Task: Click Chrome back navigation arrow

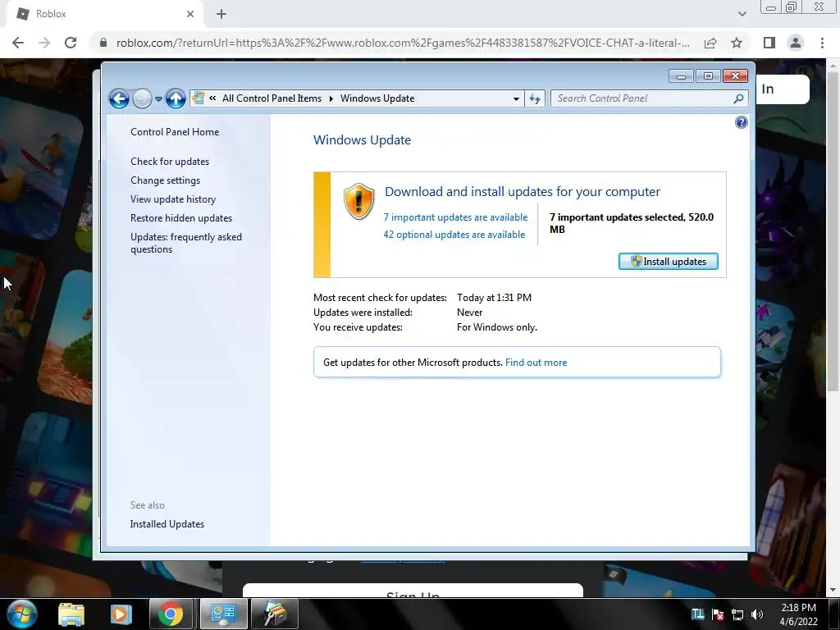Action: (x=18, y=43)
